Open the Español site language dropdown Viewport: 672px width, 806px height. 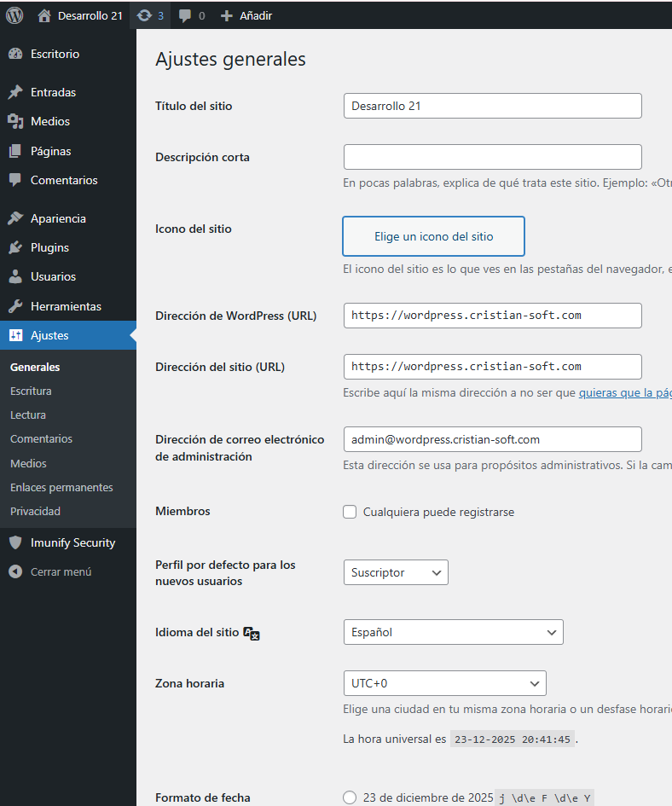click(x=453, y=632)
